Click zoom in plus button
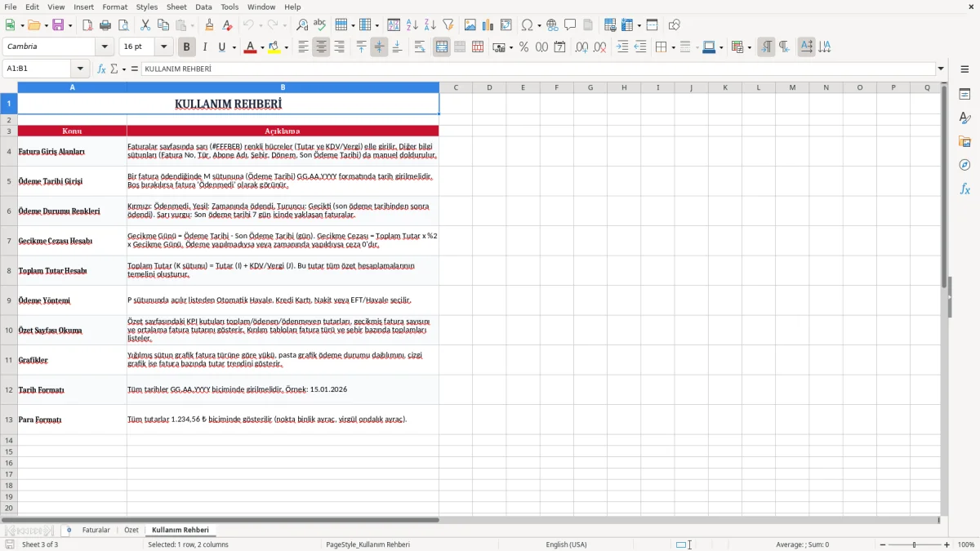 [947, 544]
